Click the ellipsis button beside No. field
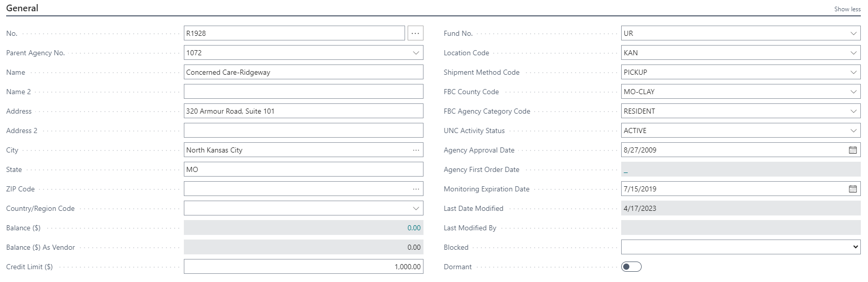 click(415, 33)
